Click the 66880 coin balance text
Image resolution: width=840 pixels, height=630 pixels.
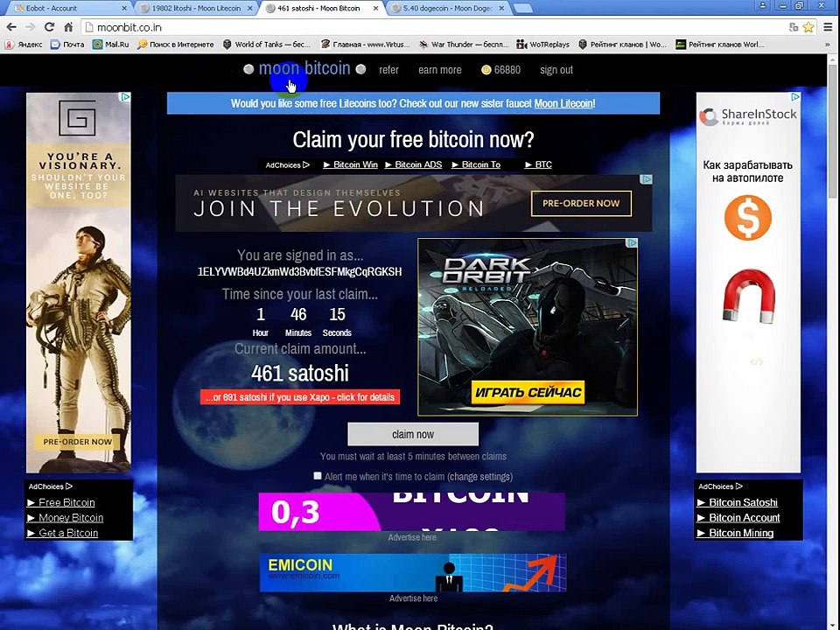(x=507, y=70)
